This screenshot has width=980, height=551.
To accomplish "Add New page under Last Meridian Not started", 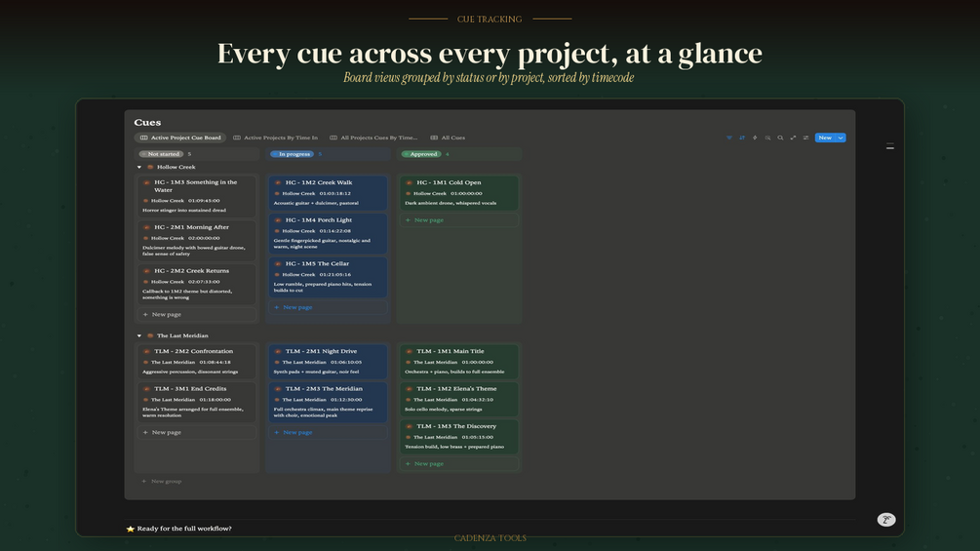I will coord(196,432).
